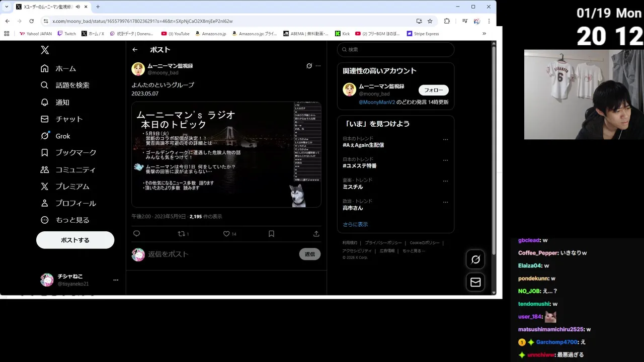The height and width of the screenshot is (362, 644).
Task: Click the Grok icon on the post
Action: click(x=309, y=66)
